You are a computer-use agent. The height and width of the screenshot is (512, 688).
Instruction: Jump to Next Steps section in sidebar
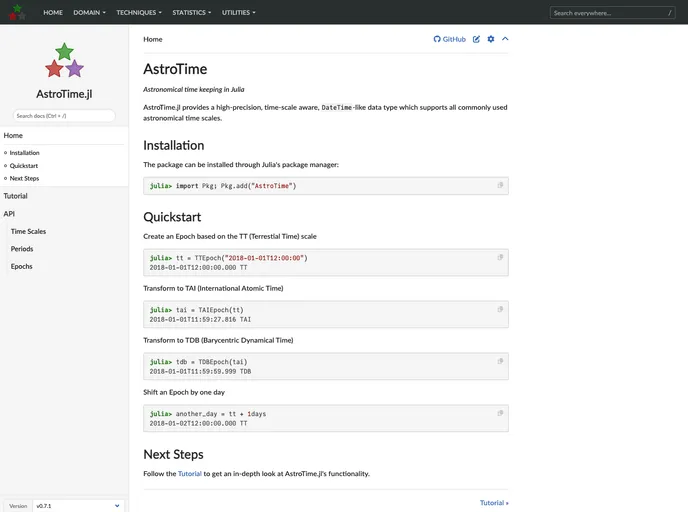tap(24, 178)
